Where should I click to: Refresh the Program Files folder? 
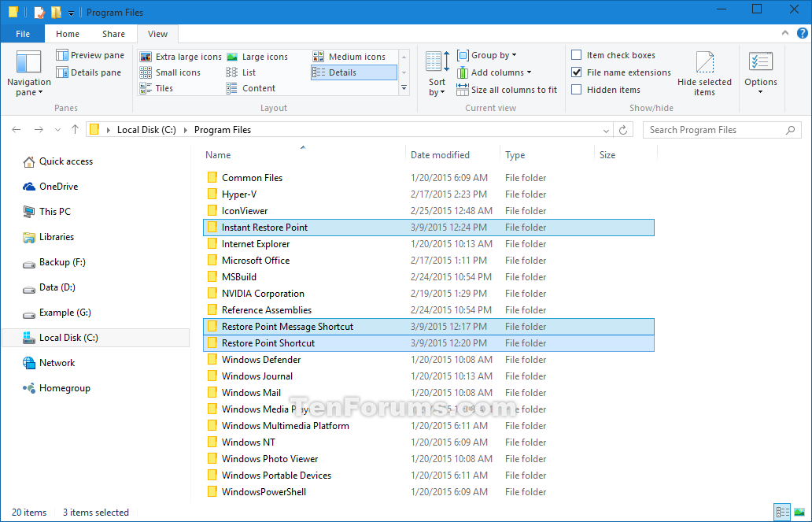pyautogui.click(x=623, y=130)
